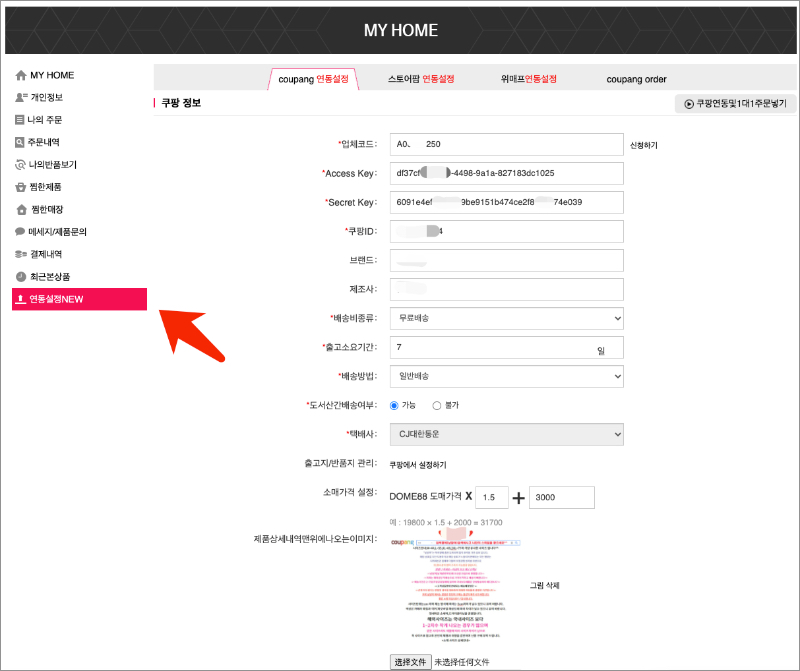Screen dimensions: 800x671
Task: Select 불가 for 도서산간배송여부
Action: tap(436, 405)
